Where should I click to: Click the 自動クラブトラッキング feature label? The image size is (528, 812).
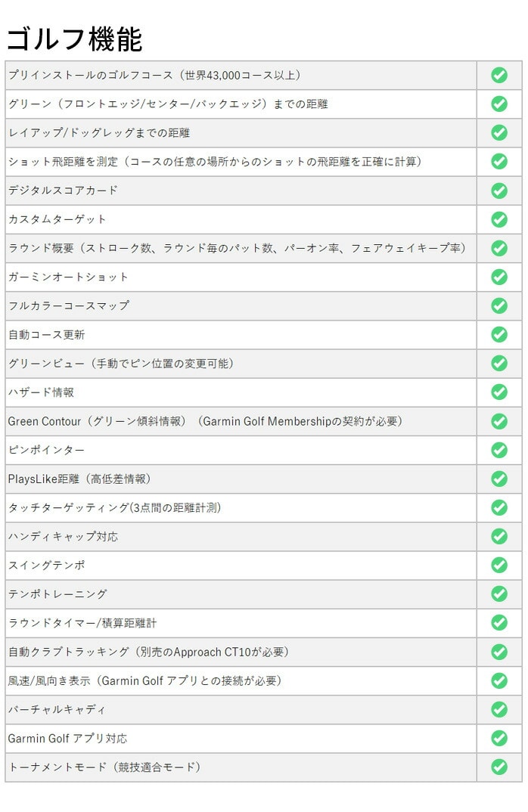148,652
